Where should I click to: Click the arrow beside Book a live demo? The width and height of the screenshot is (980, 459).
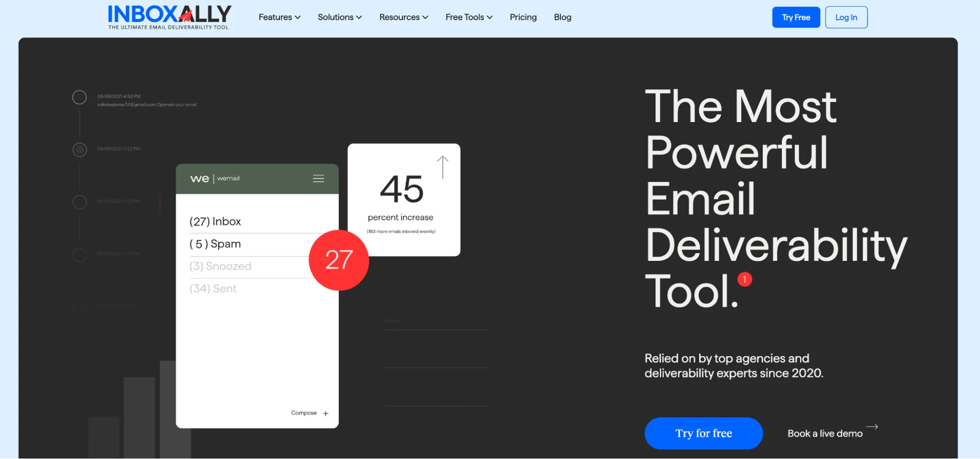(872, 427)
